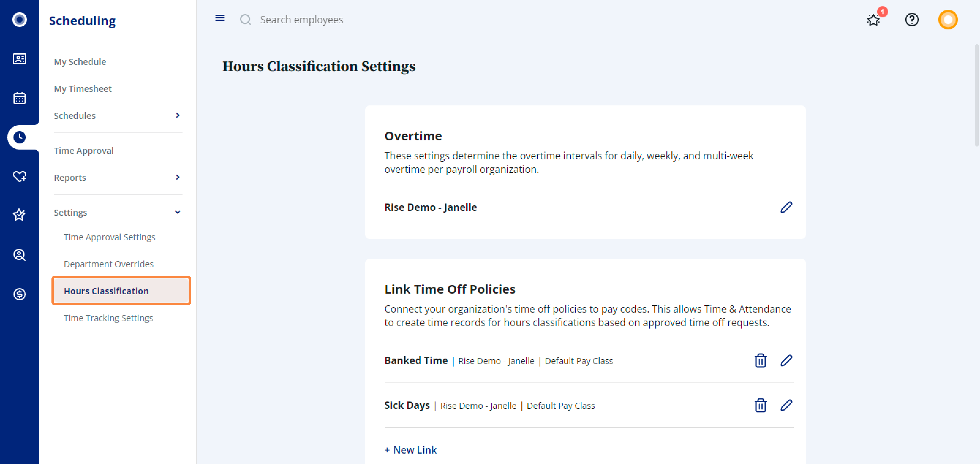Select Hours Classification menu item

tap(121, 291)
